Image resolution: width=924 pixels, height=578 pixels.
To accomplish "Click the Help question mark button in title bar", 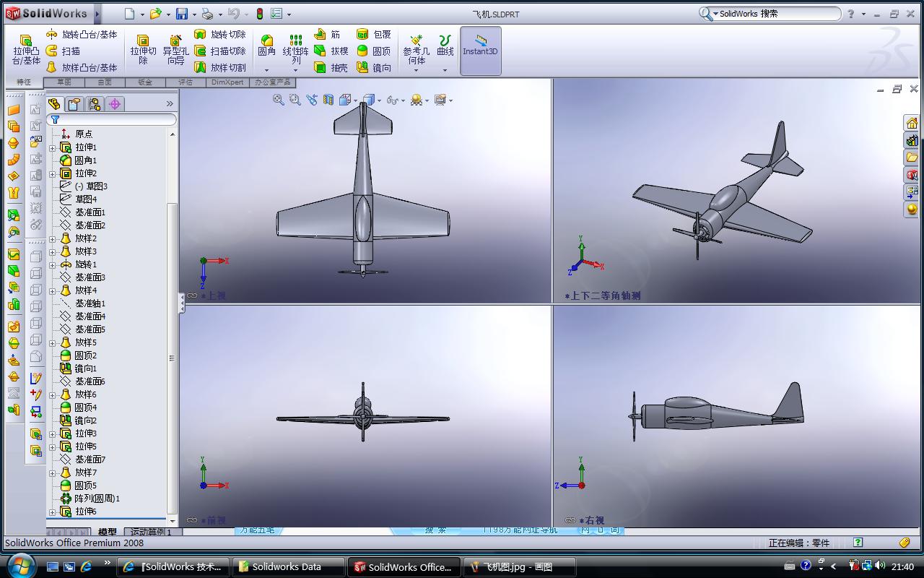I will (x=851, y=14).
